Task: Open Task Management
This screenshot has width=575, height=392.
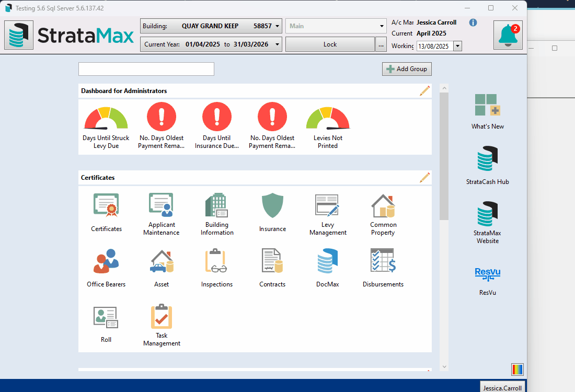Action: [x=162, y=316]
